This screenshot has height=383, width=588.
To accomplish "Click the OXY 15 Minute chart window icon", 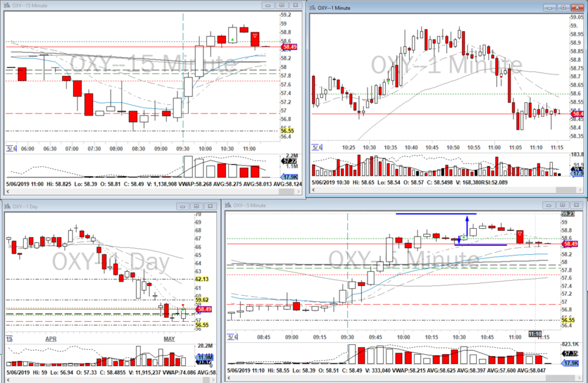I will click(x=7, y=5).
